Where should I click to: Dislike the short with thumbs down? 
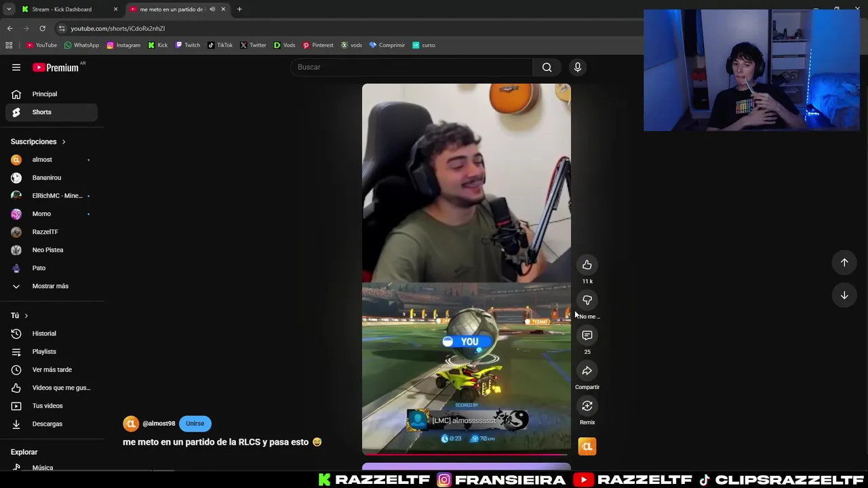tap(587, 300)
